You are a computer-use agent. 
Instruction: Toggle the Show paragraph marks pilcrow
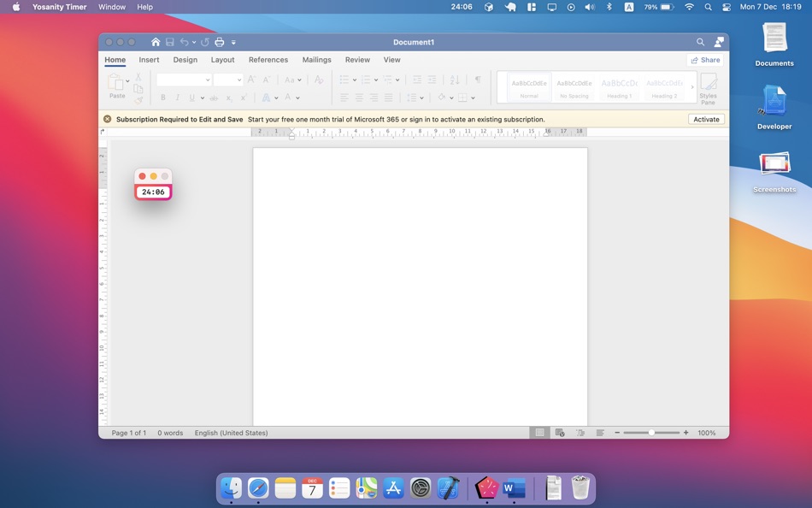(478, 80)
